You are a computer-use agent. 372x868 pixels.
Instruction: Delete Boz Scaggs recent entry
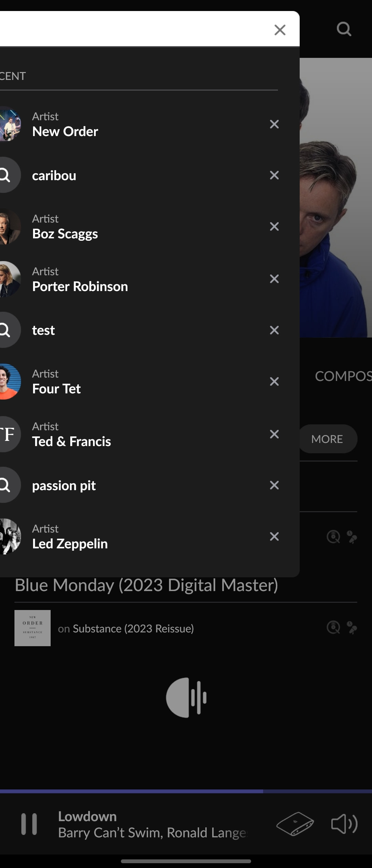(274, 226)
